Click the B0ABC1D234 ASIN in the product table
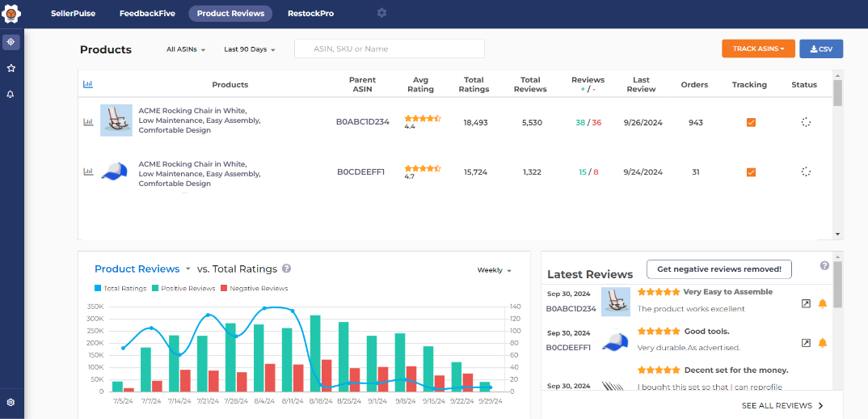The image size is (868, 419). [x=363, y=122]
